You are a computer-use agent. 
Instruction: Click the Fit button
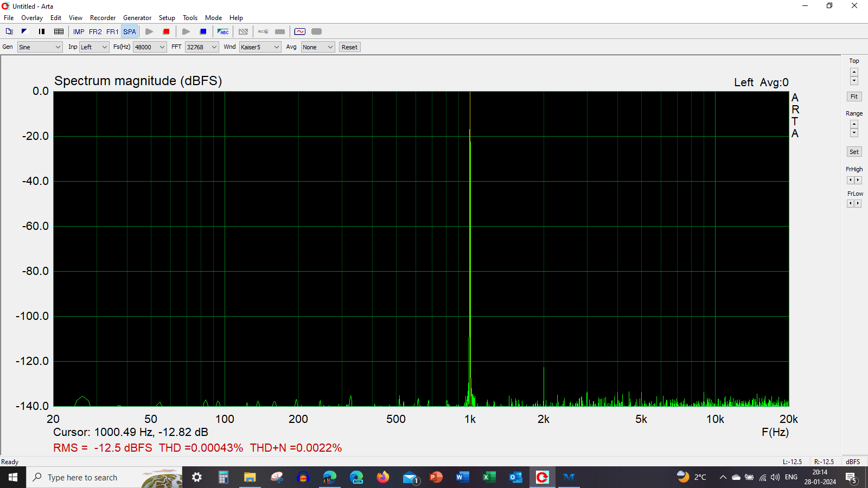click(854, 97)
